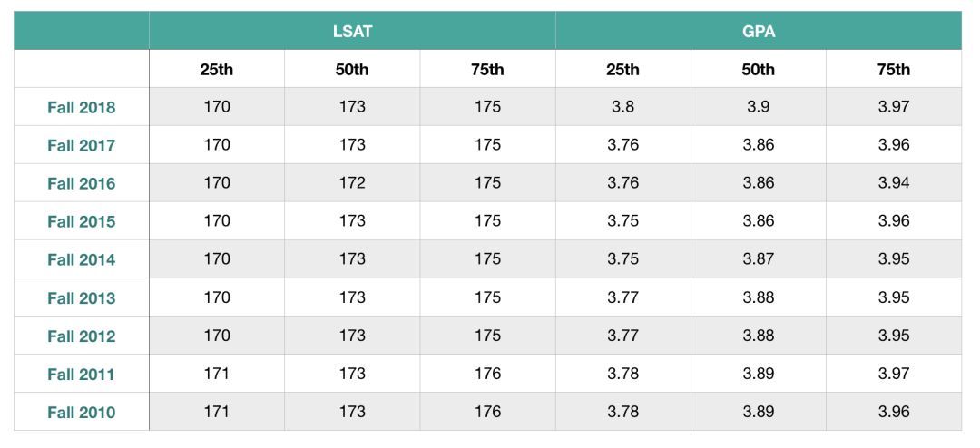Select the GPA 75th column header
The width and height of the screenshot is (980, 448).
[x=893, y=69]
